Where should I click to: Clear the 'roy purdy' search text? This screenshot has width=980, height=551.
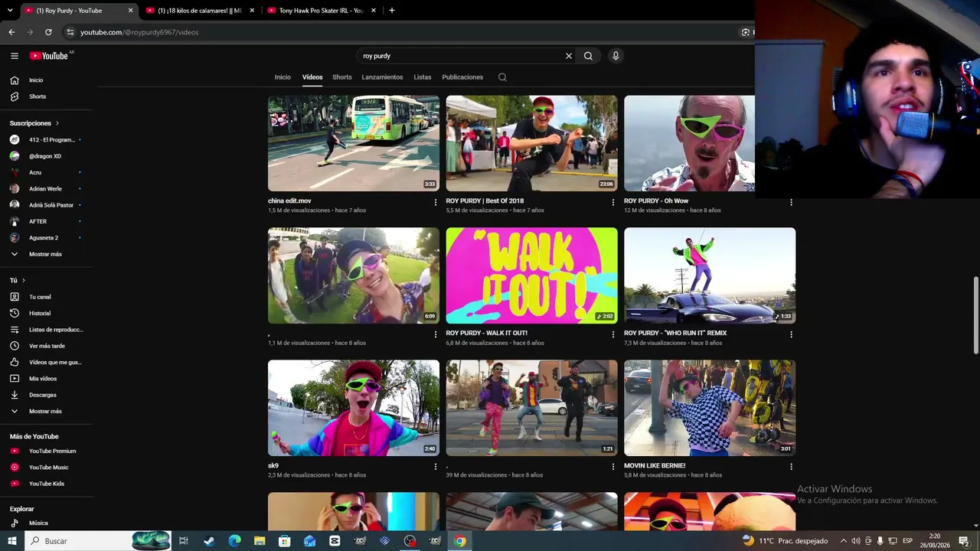pos(569,56)
